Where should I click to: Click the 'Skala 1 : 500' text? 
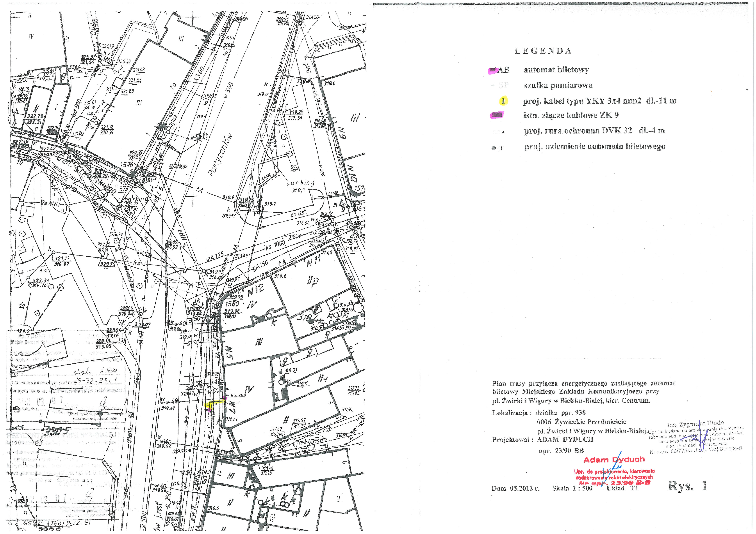tap(572, 488)
